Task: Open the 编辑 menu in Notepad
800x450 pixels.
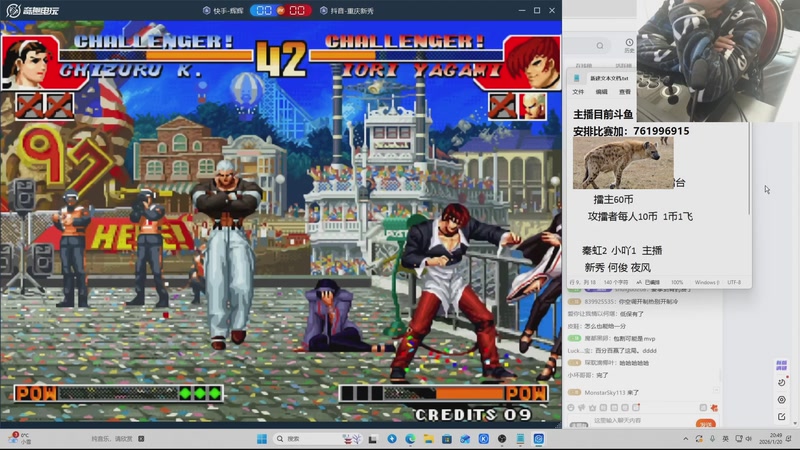Action: [602, 92]
